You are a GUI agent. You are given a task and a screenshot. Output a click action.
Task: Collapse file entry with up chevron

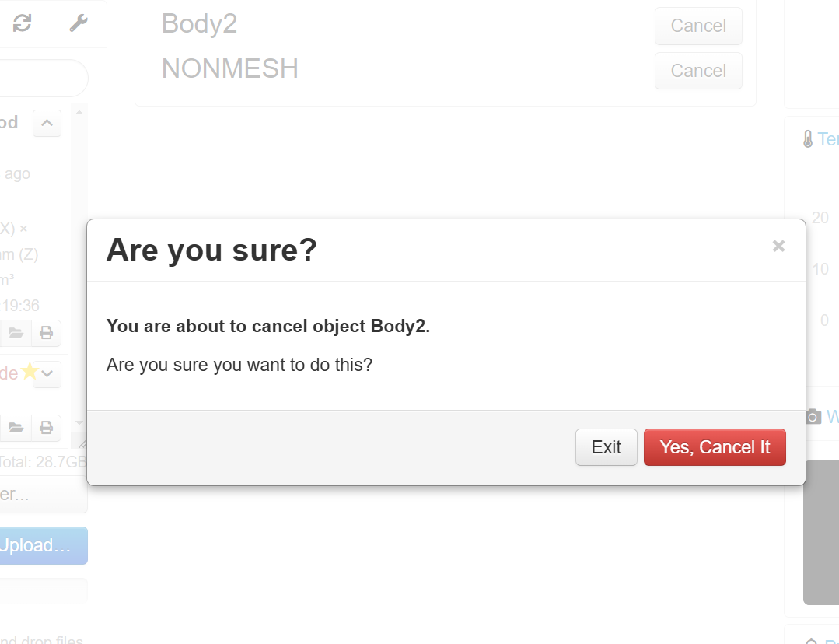(x=47, y=123)
